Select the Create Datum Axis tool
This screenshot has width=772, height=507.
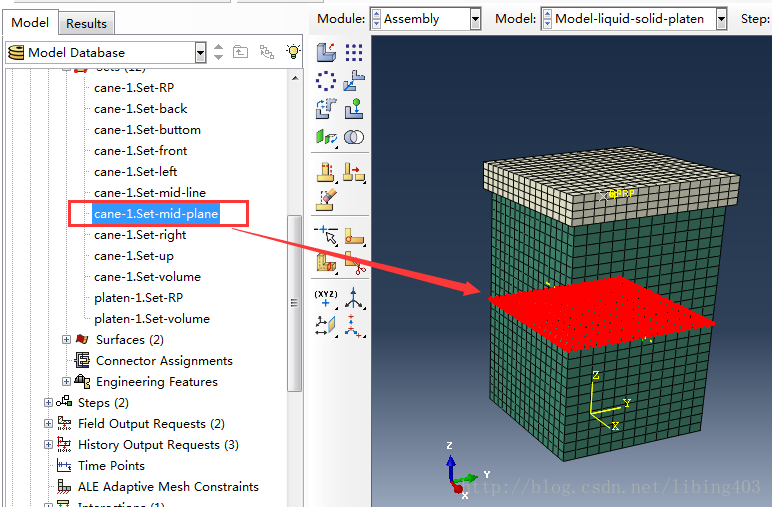pyautogui.click(x=354, y=298)
